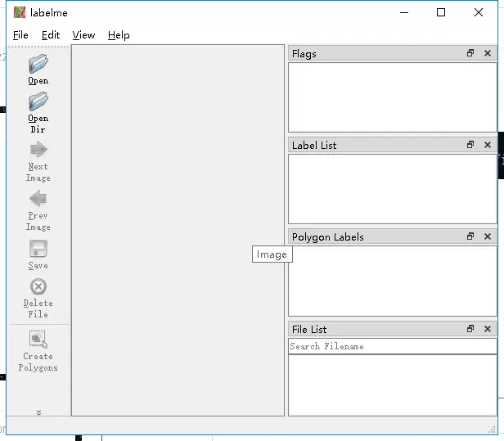Select the Create Polygons tool
Image resolution: width=504 pixels, height=441 pixels.
point(38,339)
